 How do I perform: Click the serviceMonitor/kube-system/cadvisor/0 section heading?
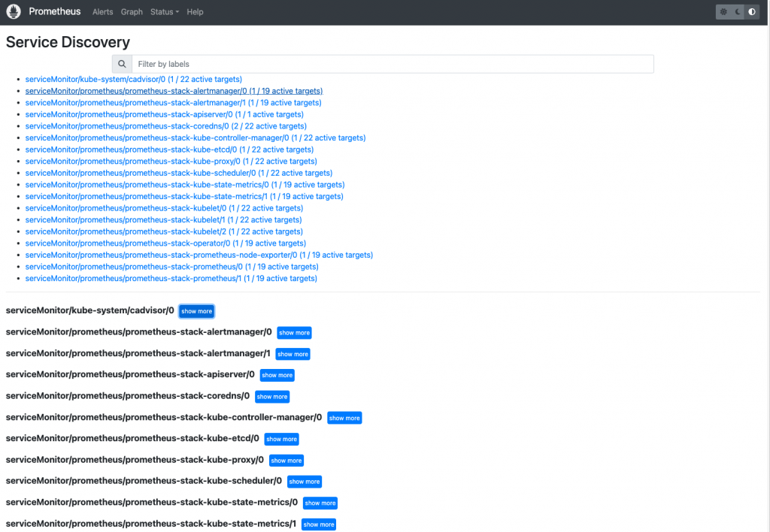[90, 310]
